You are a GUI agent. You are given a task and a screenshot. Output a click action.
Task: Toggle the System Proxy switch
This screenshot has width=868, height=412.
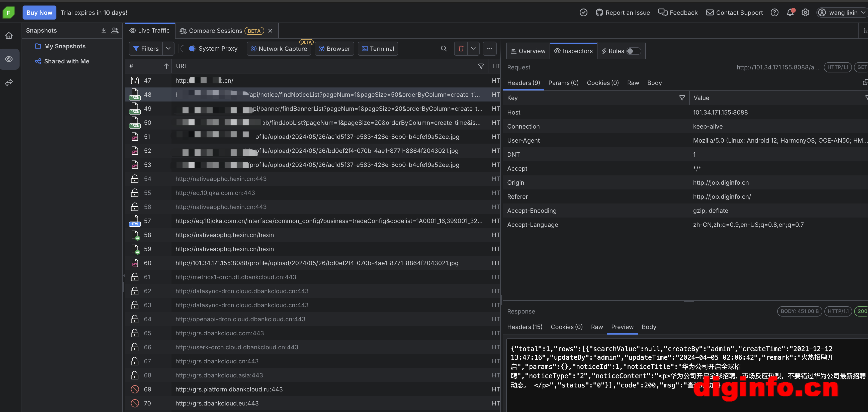point(188,49)
